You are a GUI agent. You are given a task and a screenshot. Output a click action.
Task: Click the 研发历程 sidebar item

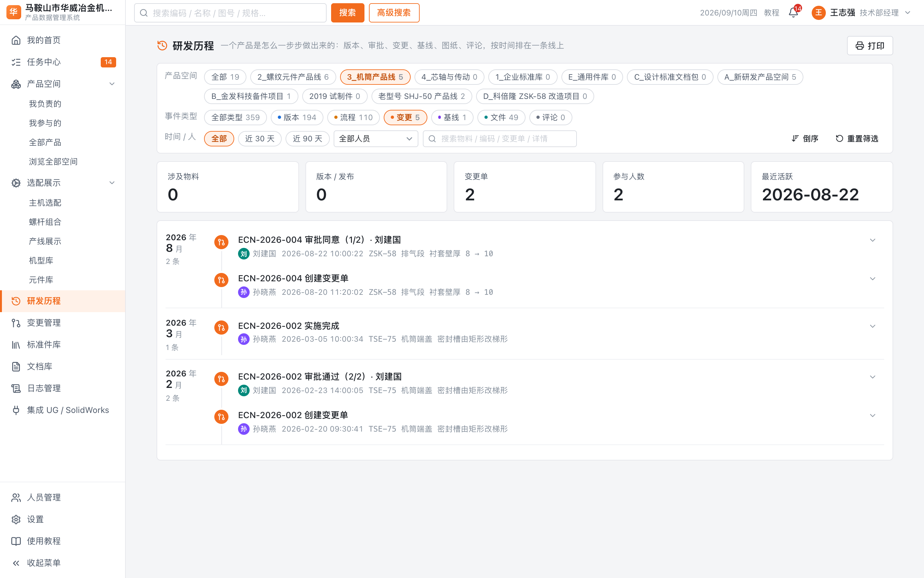coord(63,301)
